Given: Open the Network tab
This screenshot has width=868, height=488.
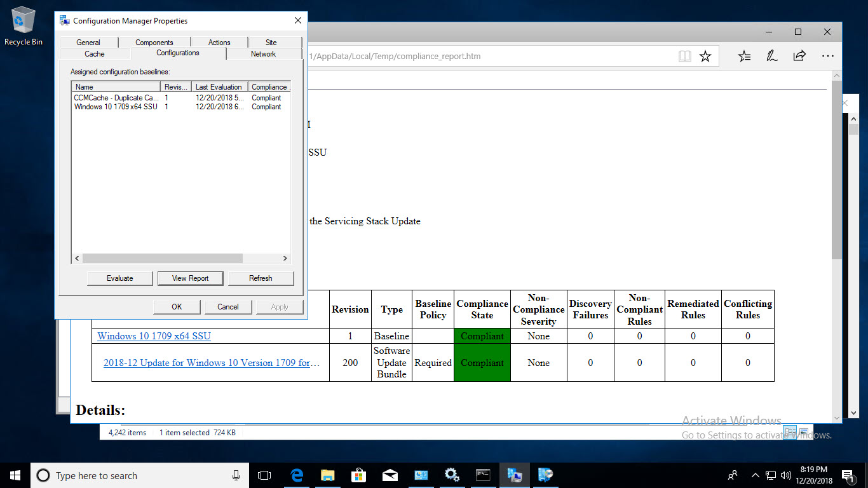Looking at the screenshot, I should click(263, 54).
